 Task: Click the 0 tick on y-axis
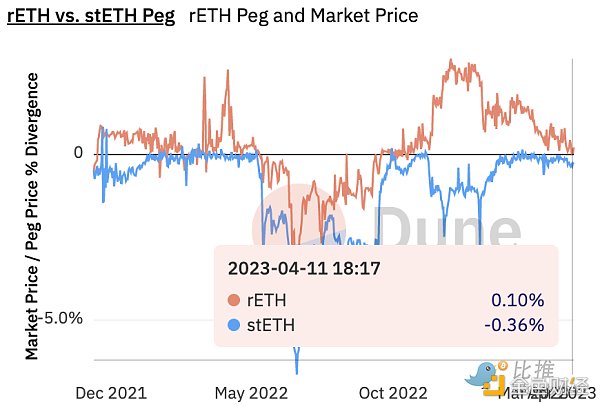click(x=78, y=153)
